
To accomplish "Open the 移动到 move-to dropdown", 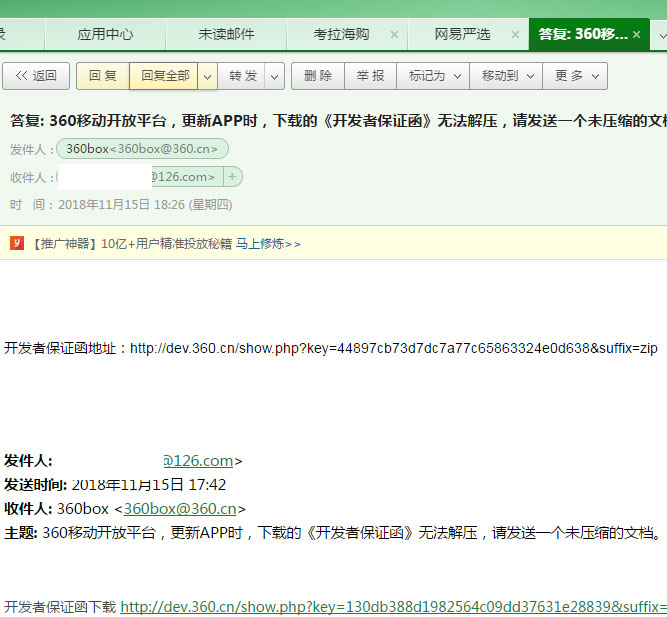I will pos(506,76).
